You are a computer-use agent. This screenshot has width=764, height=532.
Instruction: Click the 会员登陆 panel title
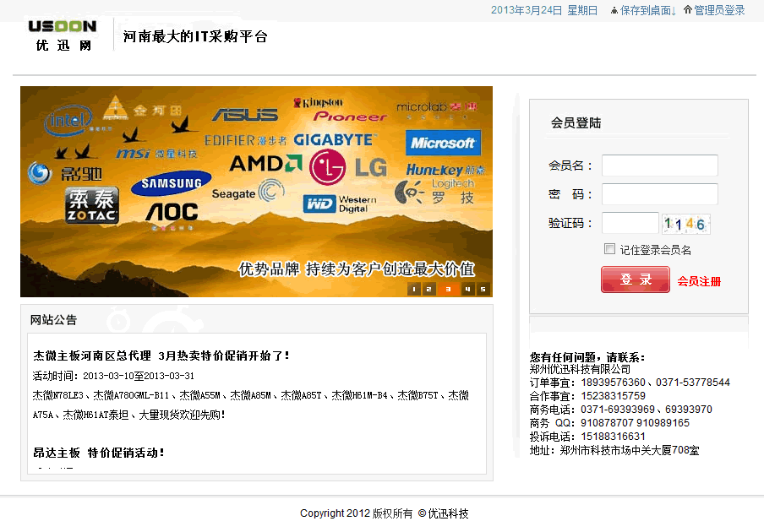coord(576,122)
